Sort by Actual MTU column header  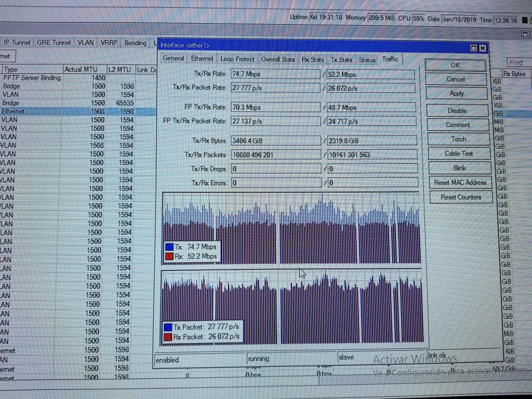(85, 69)
